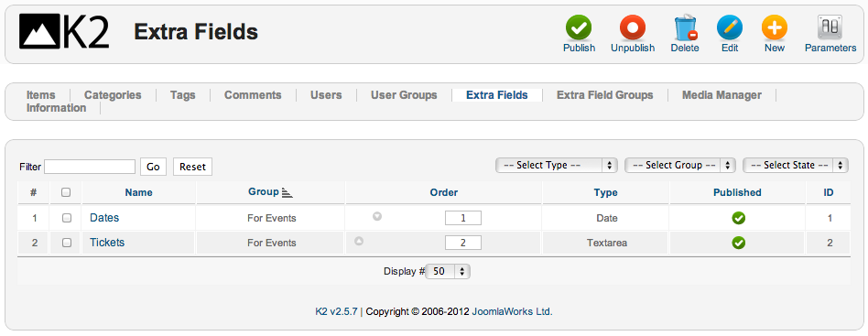Screen dimensions: 868x336
Task: Move Tickets up with order arrow
Action: [359, 241]
